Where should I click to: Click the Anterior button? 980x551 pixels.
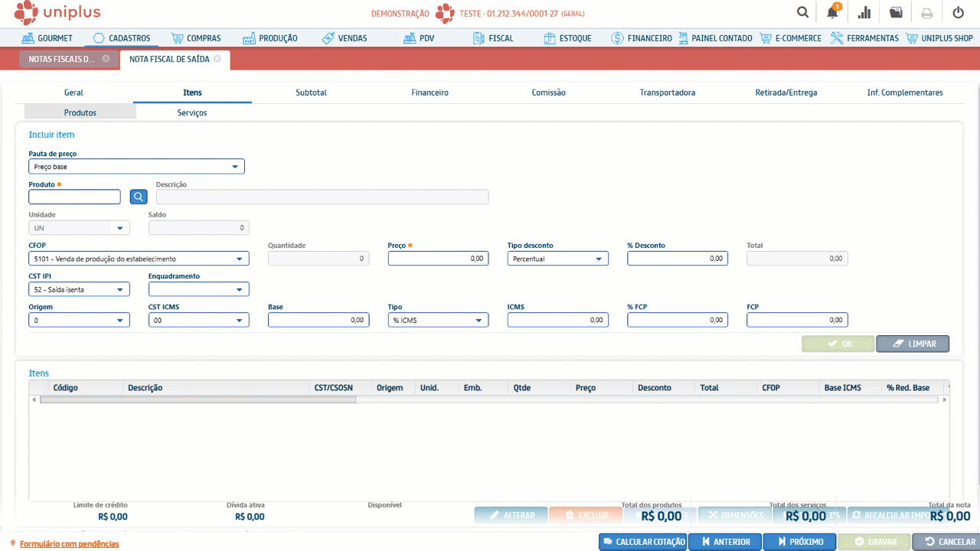pyautogui.click(x=725, y=542)
